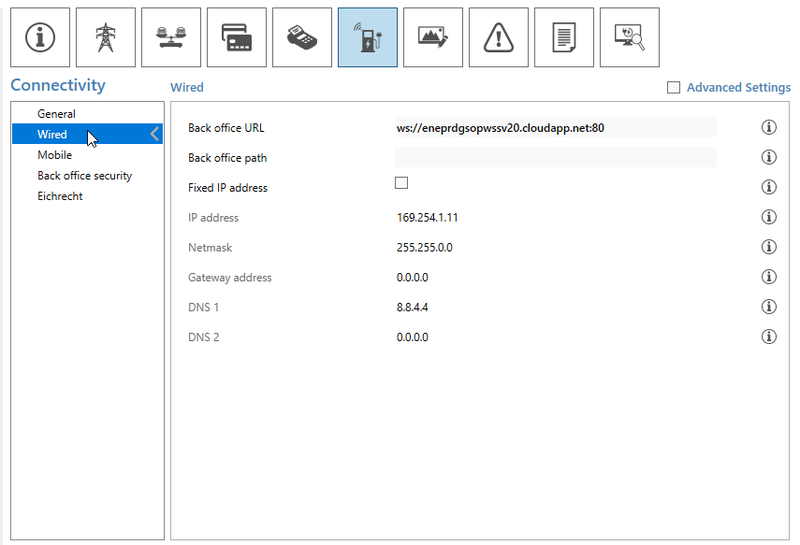Select the charging station connectivity icon

point(367,37)
